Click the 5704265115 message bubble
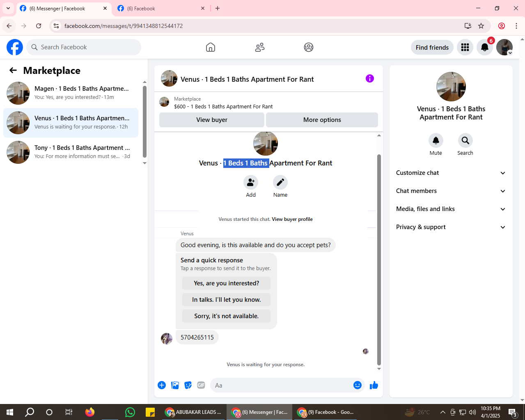 (x=197, y=337)
